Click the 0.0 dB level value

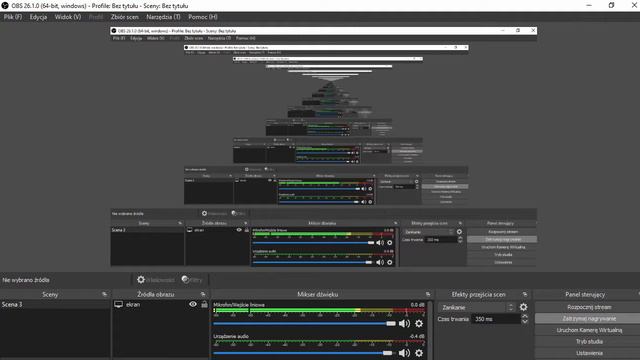[x=418, y=305]
